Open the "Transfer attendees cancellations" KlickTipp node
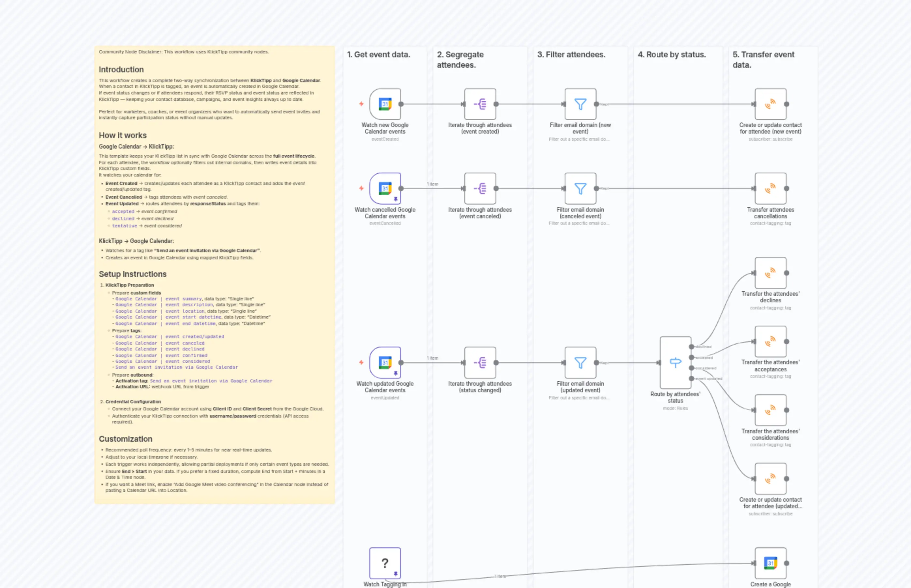 pyautogui.click(x=771, y=188)
